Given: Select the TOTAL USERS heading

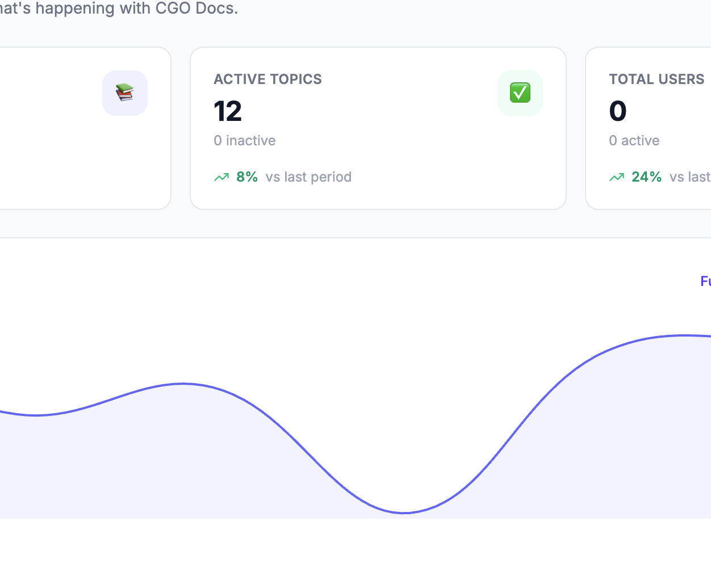Looking at the screenshot, I should pyautogui.click(x=656, y=79).
